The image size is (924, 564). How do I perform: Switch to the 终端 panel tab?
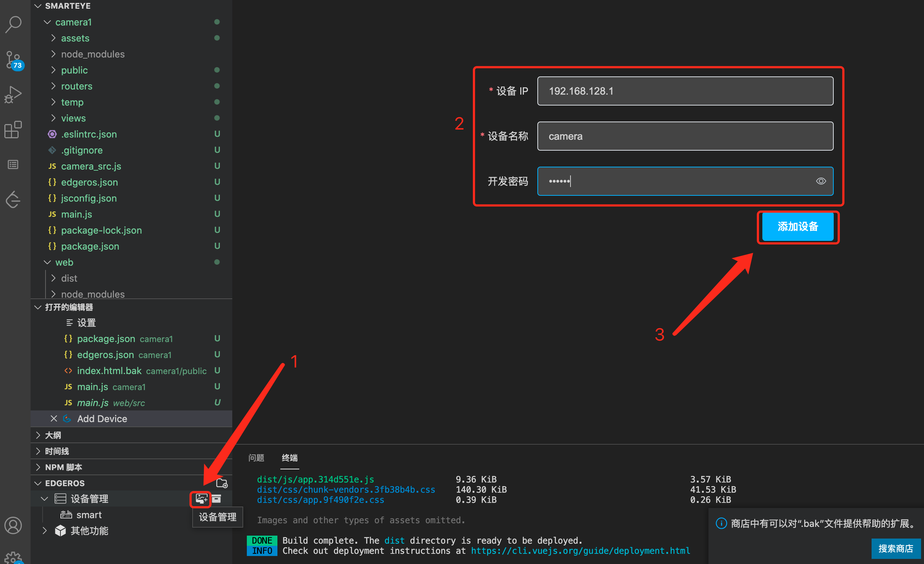pyautogui.click(x=289, y=458)
